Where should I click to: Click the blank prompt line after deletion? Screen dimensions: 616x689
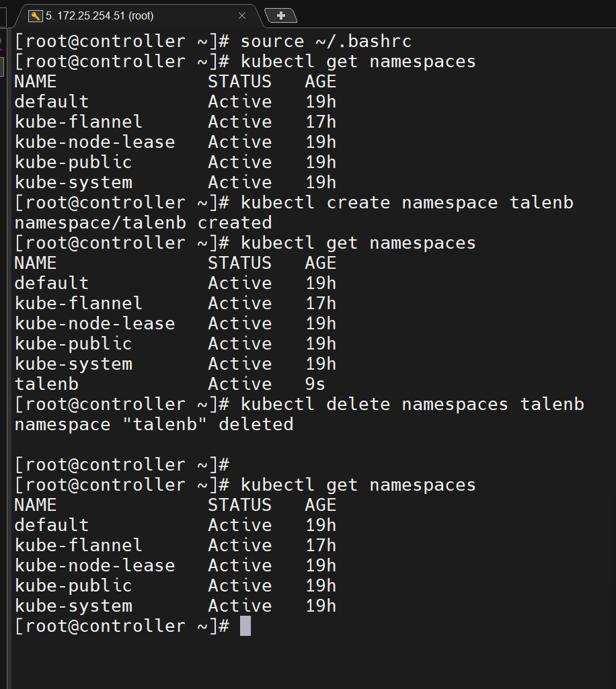pos(122,464)
